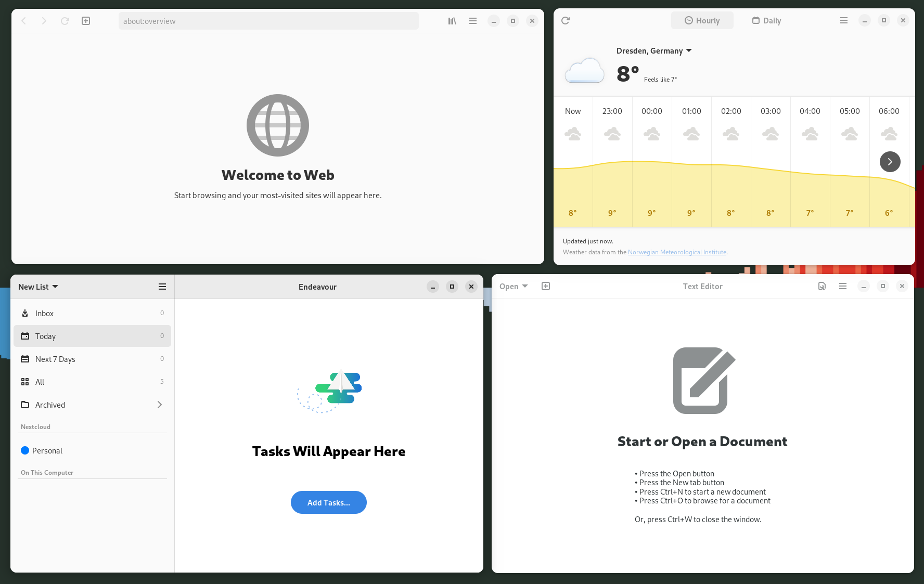Close the Endeavour window
The image size is (924, 584).
click(x=471, y=287)
